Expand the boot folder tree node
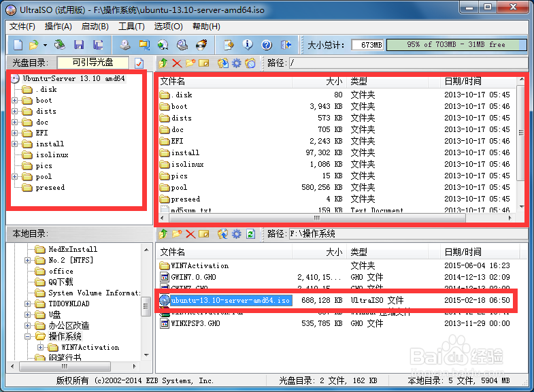Image resolution: width=534 pixels, height=392 pixels. click(15, 101)
